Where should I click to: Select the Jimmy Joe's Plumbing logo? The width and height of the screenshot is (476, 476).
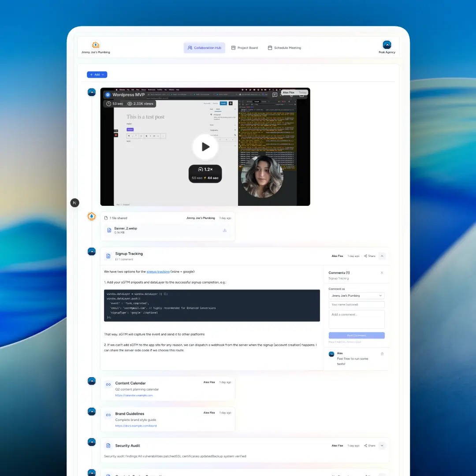(96, 45)
